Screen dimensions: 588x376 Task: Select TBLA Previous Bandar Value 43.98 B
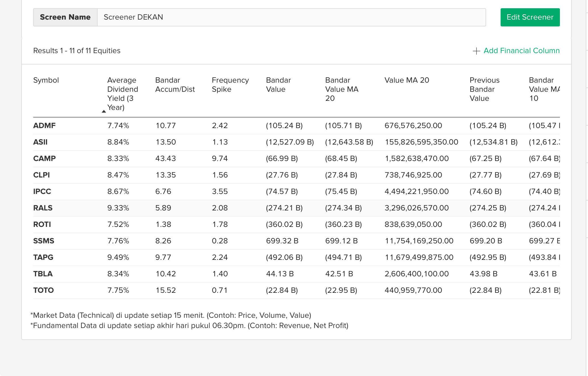tap(484, 274)
